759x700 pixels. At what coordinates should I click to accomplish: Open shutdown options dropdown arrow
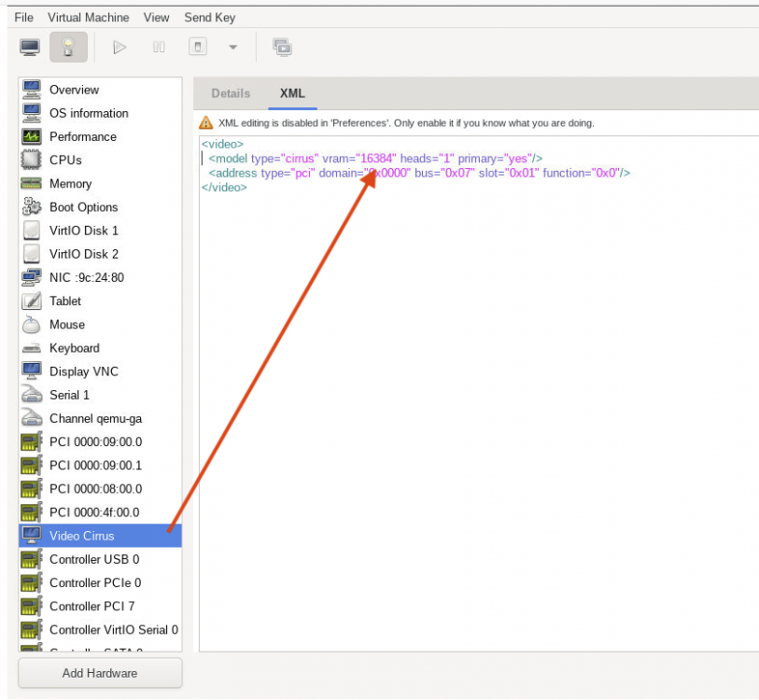232,48
